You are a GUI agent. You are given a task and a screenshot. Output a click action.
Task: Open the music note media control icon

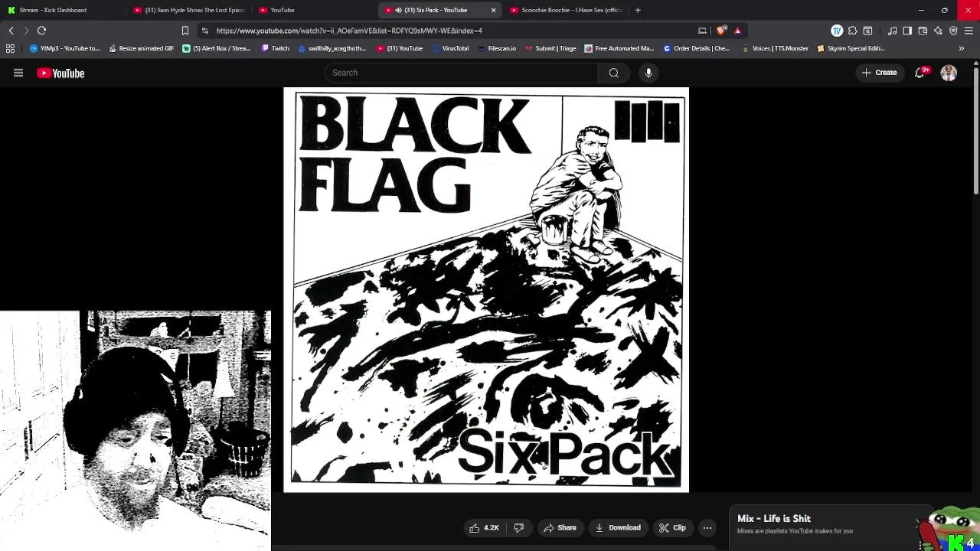893,31
